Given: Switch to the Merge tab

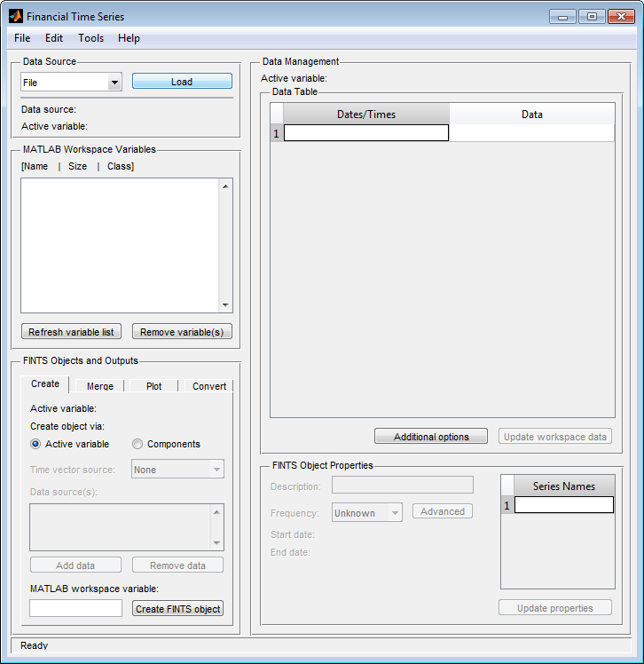Looking at the screenshot, I should pyautogui.click(x=100, y=386).
